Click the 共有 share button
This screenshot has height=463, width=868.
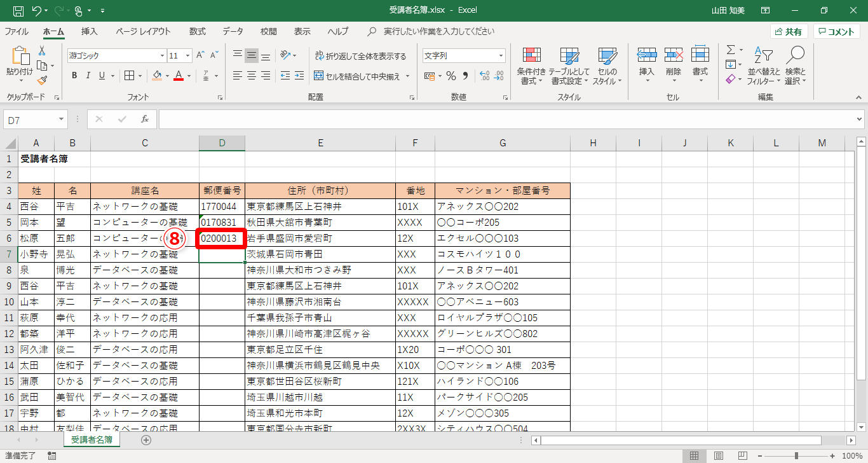(x=788, y=32)
